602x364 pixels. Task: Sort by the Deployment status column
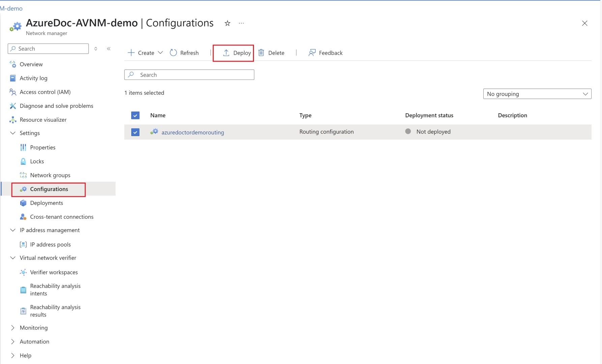[x=429, y=115]
